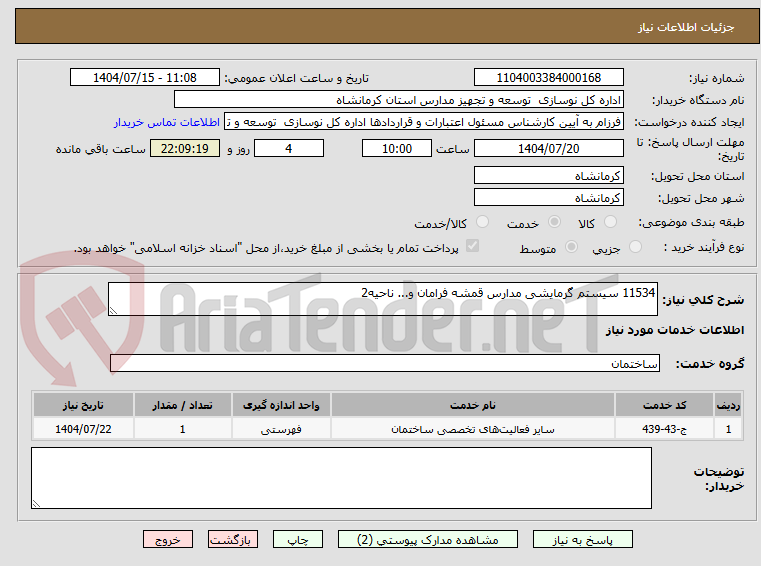Click the شماره نیاز number field

point(548,78)
